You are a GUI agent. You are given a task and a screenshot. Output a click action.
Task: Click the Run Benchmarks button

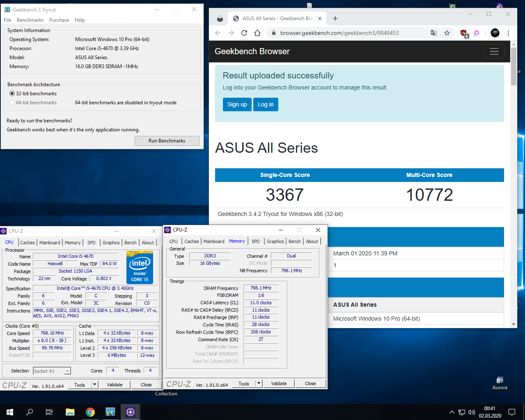(167, 141)
